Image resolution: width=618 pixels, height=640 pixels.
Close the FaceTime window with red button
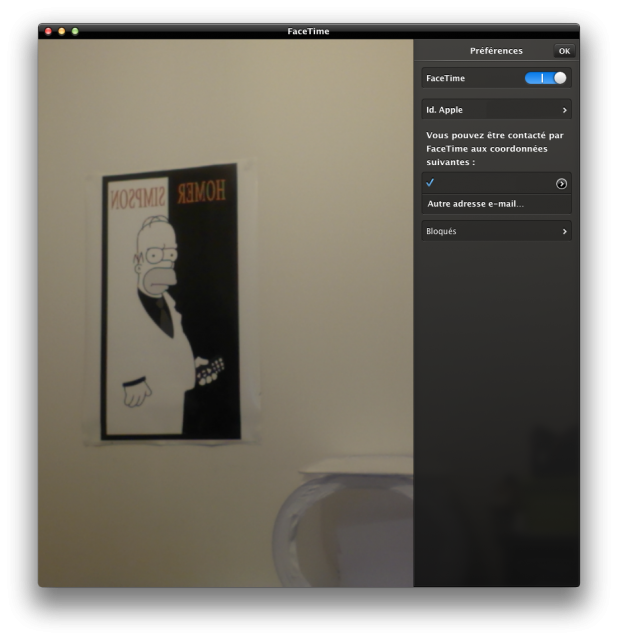click(x=48, y=31)
